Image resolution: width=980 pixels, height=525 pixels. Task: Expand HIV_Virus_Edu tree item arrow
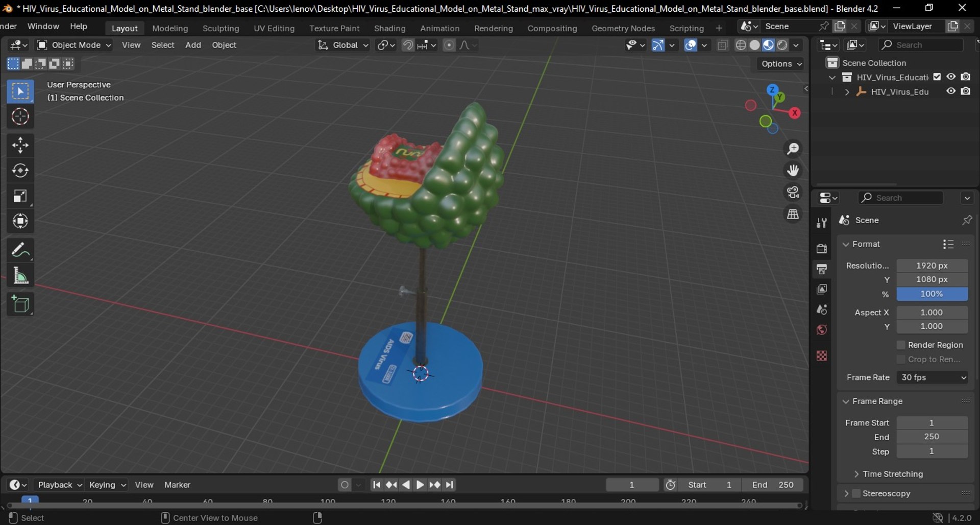pyautogui.click(x=847, y=92)
